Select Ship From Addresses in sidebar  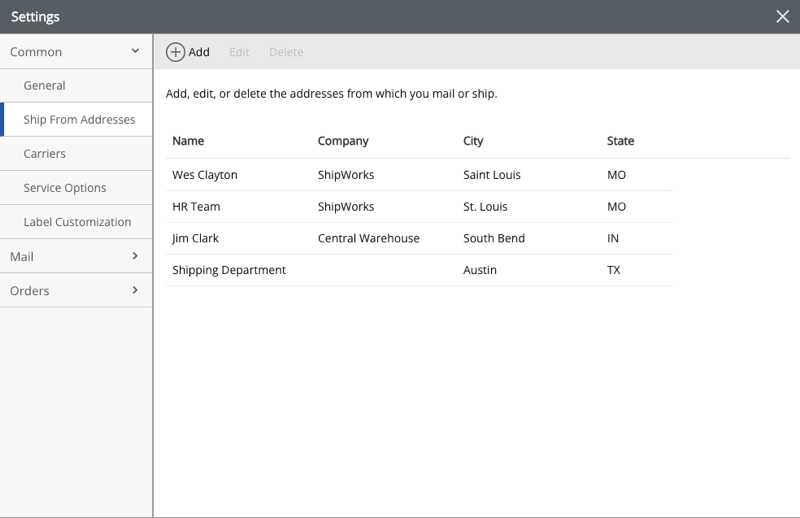(76, 119)
